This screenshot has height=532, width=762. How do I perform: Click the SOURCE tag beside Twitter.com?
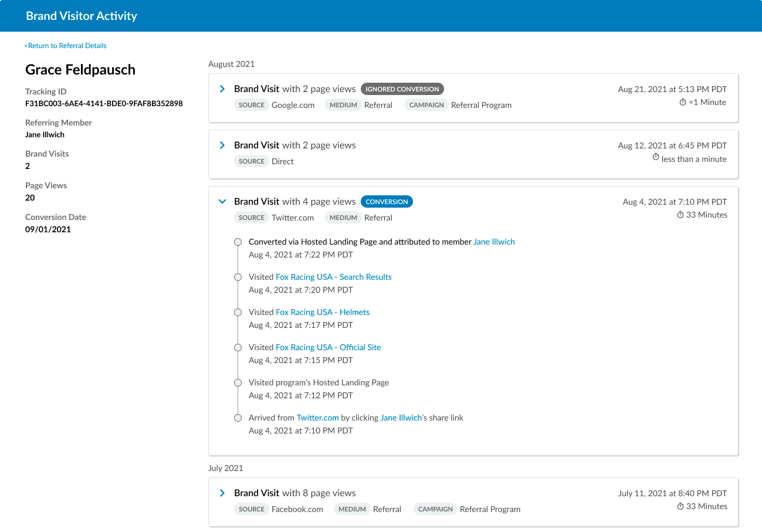[x=252, y=218]
